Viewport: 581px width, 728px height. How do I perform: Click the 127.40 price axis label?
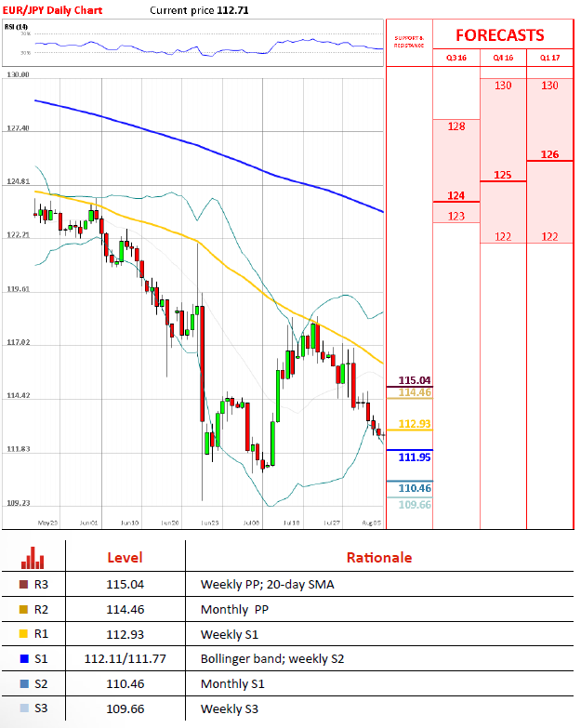click(18, 127)
